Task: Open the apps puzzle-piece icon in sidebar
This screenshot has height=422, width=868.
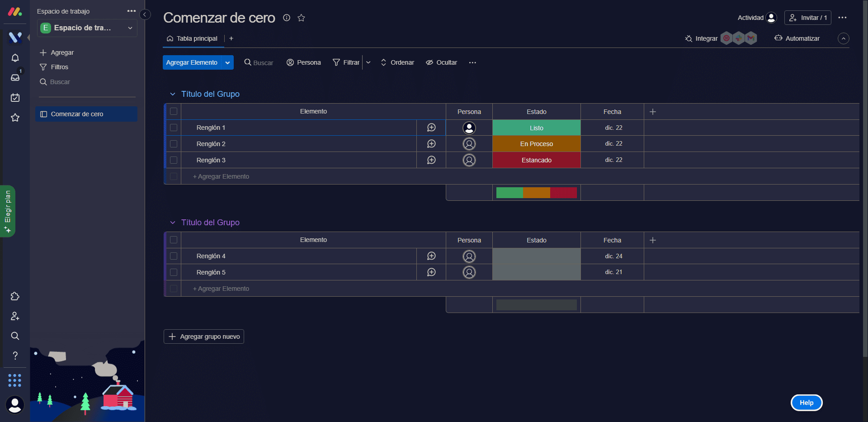Action: 15,296
